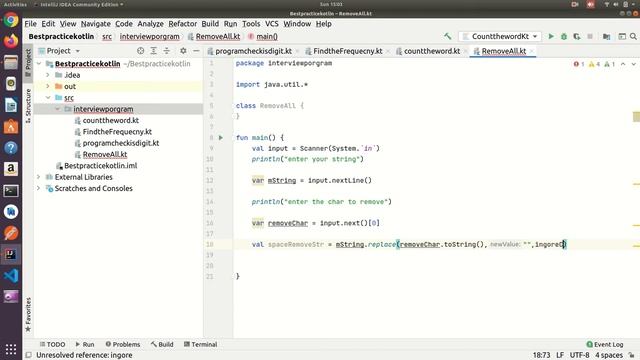This screenshot has height=360, width=640.
Task: Click the Build project hammer icon
Action: pos(448,36)
